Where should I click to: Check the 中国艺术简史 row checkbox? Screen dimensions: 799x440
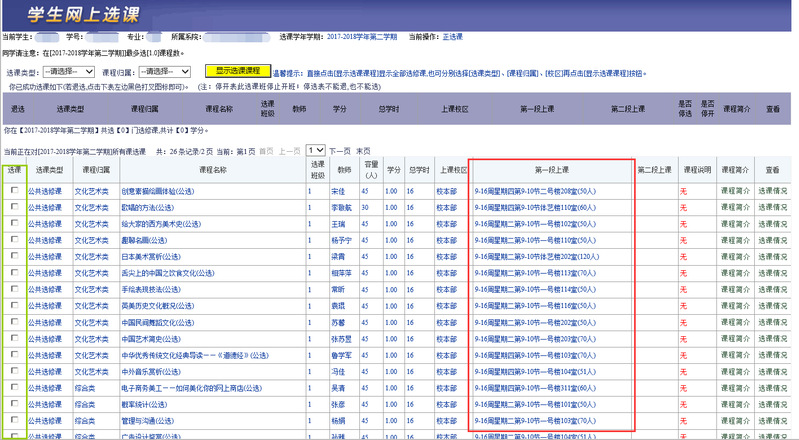[x=14, y=337]
